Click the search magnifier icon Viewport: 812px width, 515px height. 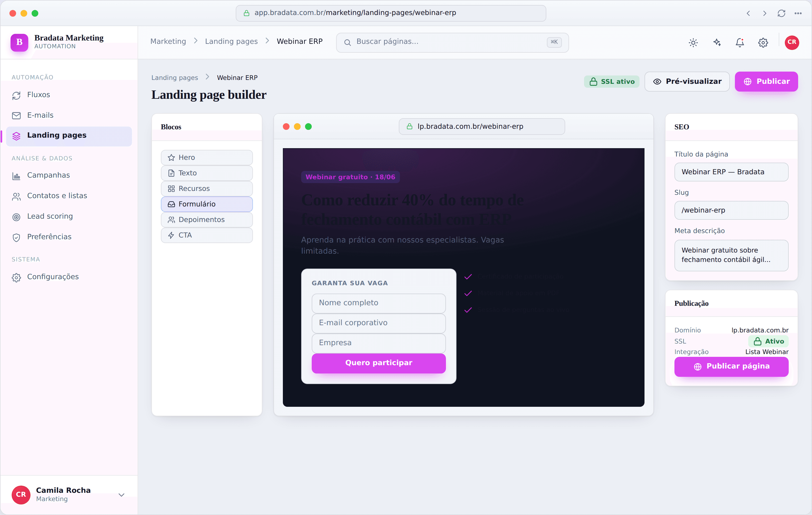tap(347, 42)
